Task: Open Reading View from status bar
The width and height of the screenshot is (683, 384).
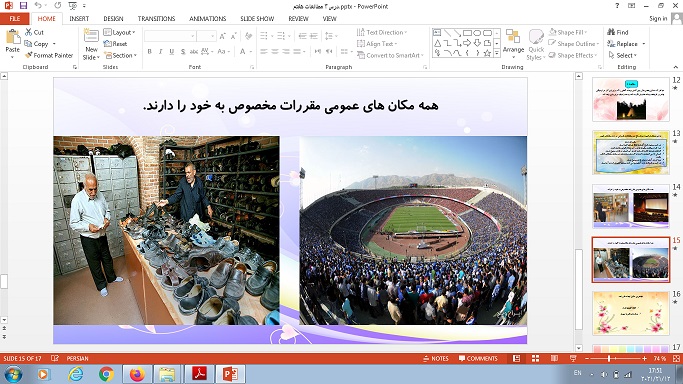Action: coord(554,358)
